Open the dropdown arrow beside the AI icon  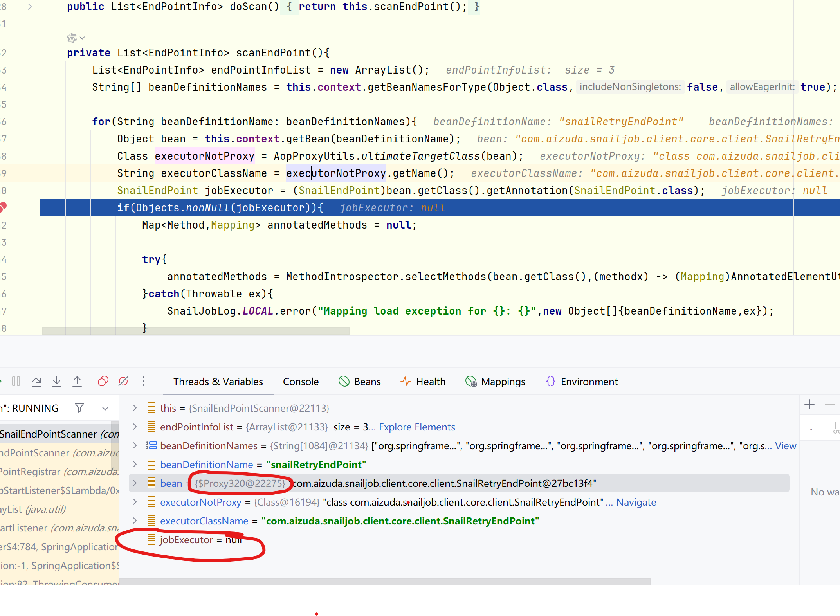pyautogui.click(x=82, y=38)
